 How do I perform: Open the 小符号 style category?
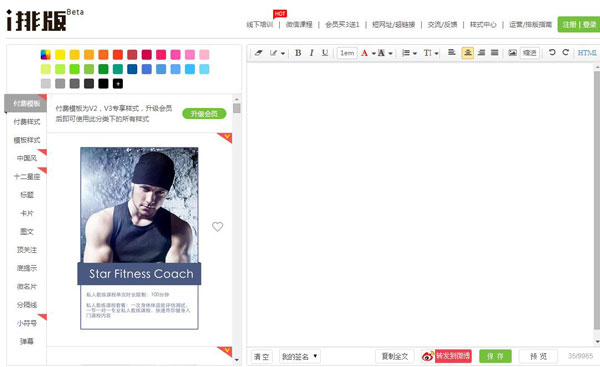(27, 323)
